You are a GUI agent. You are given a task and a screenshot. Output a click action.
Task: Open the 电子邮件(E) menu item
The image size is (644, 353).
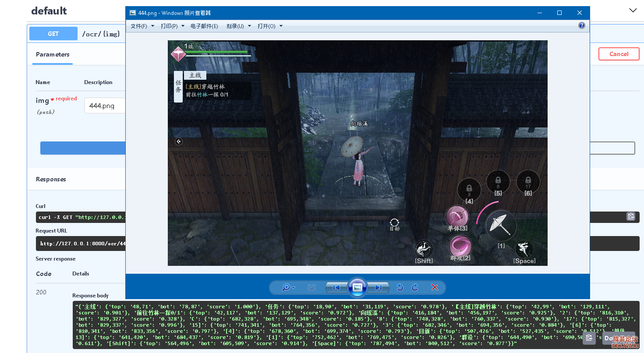204,26
